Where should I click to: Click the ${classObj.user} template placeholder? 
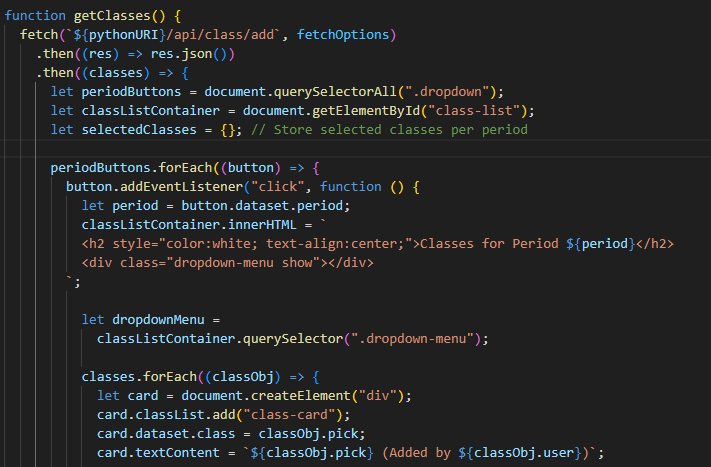(520, 453)
